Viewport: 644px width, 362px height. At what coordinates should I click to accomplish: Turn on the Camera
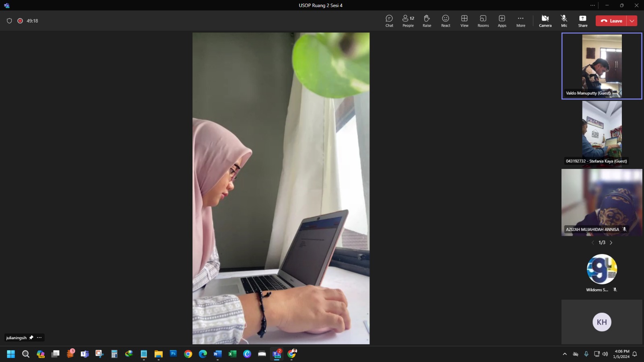point(545,21)
